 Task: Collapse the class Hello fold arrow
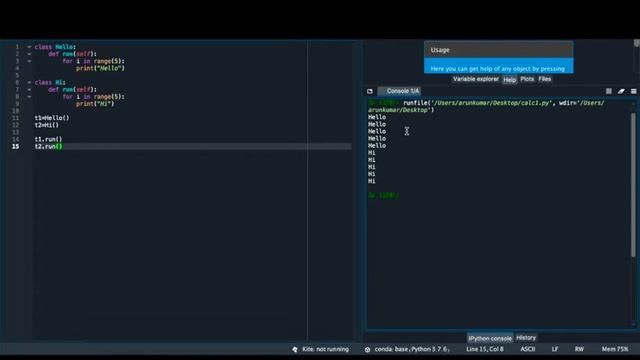click(29, 47)
